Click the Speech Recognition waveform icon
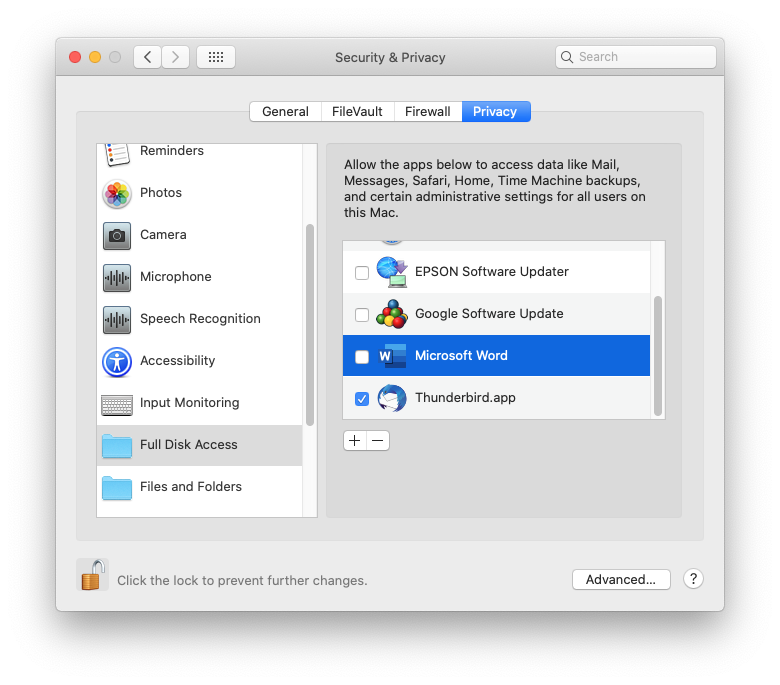This screenshot has width=780, height=685. (117, 319)
